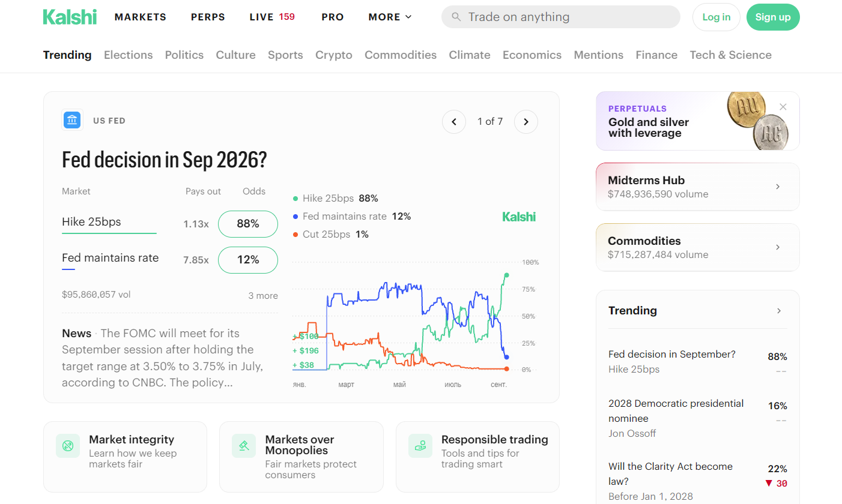Dismiss the Perpetuals gold and silver banner
842x504 pixels.
point(783,107)
